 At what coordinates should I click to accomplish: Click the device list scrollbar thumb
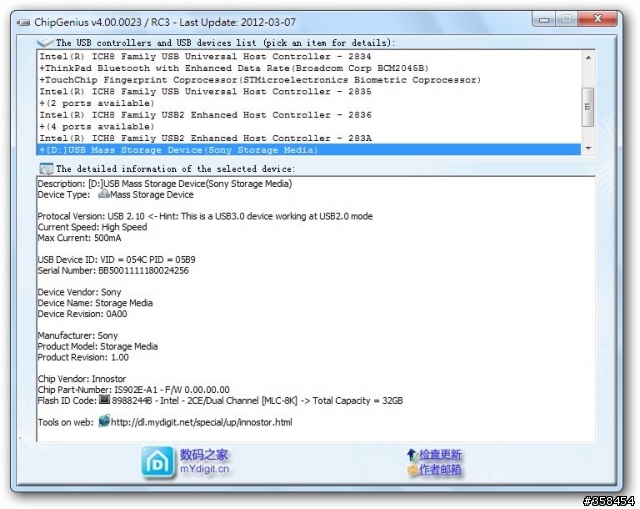pyautogui.click(x=588, y=107)
